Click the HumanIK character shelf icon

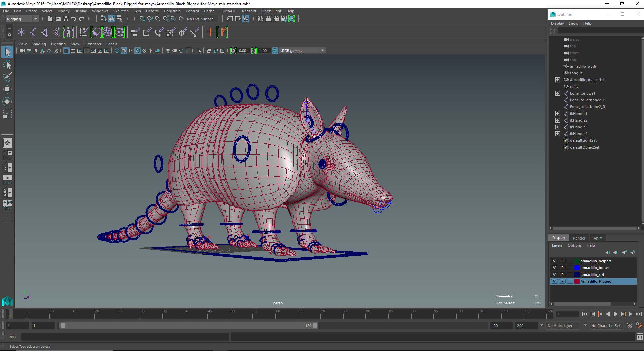click(x=68, y=32)
